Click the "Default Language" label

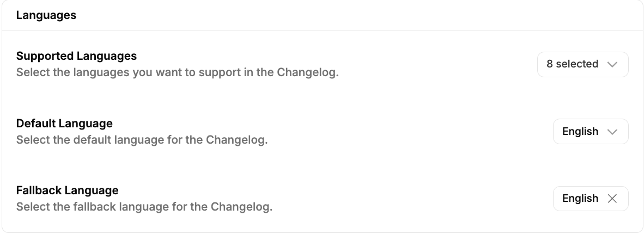point(64,123)
